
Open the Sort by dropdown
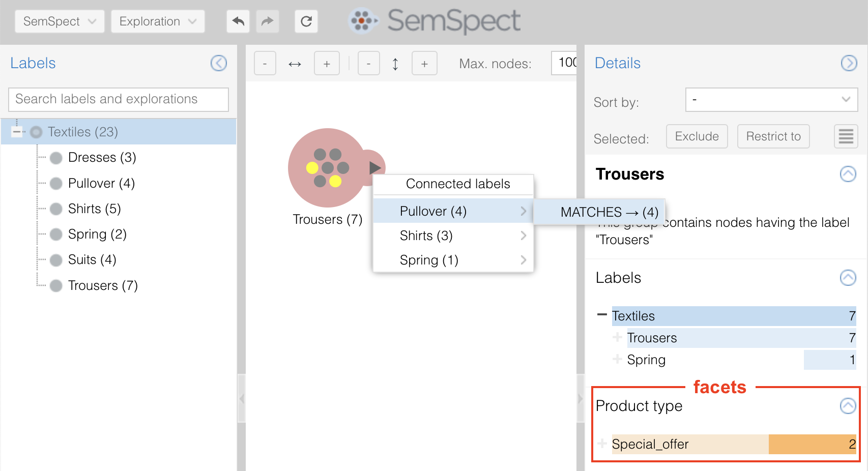point(771,100)
